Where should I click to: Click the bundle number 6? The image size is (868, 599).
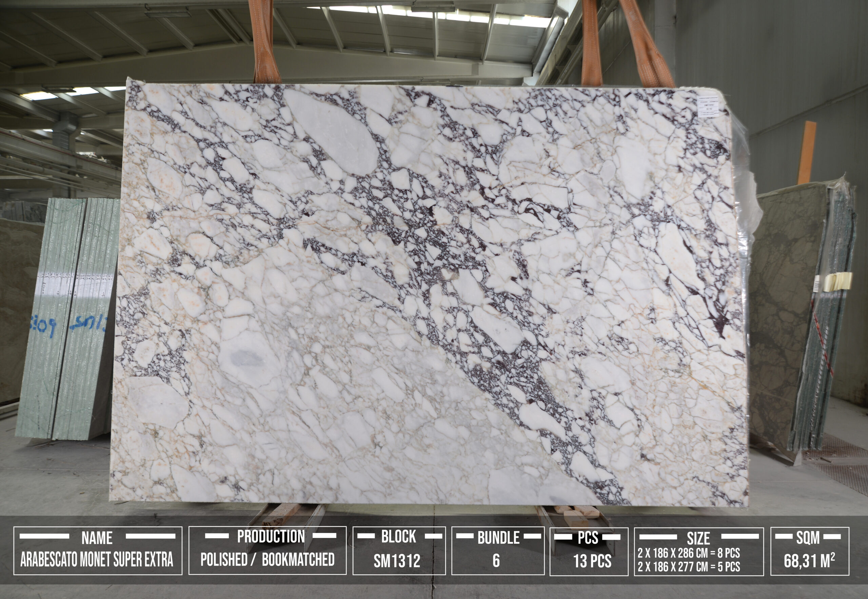496,561
